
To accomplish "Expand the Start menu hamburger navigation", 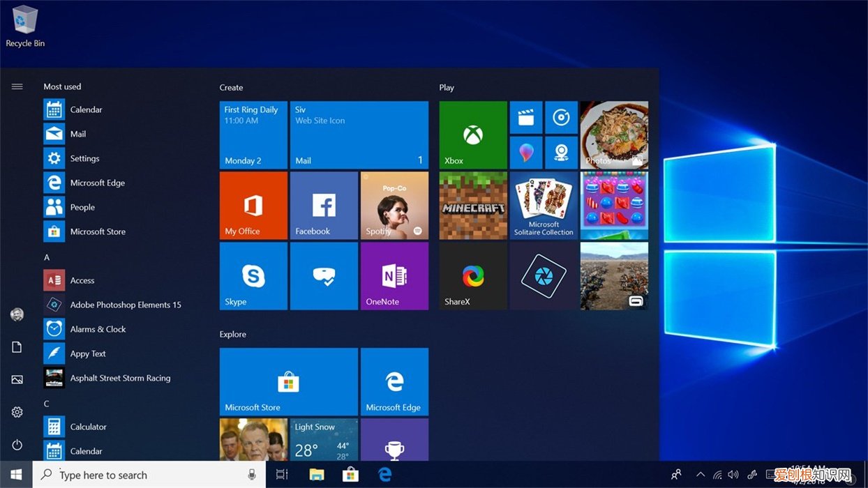I will click(17, 86).
